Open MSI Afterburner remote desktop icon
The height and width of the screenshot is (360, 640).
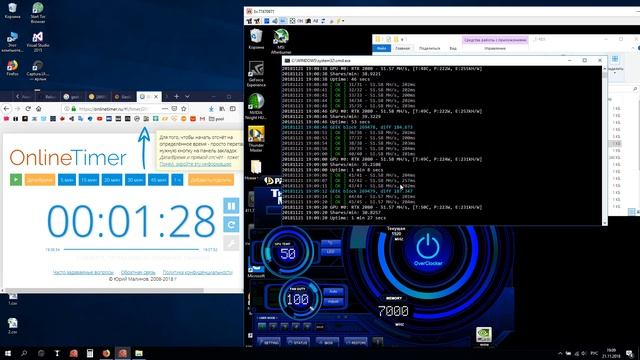pos(281,41)
